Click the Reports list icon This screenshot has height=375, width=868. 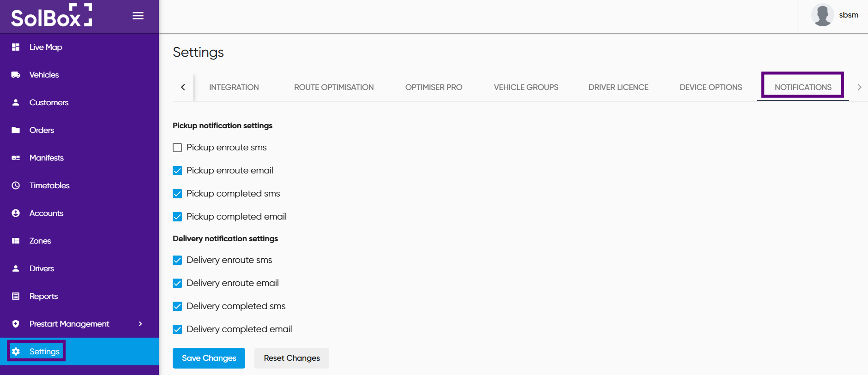(16, 296)
